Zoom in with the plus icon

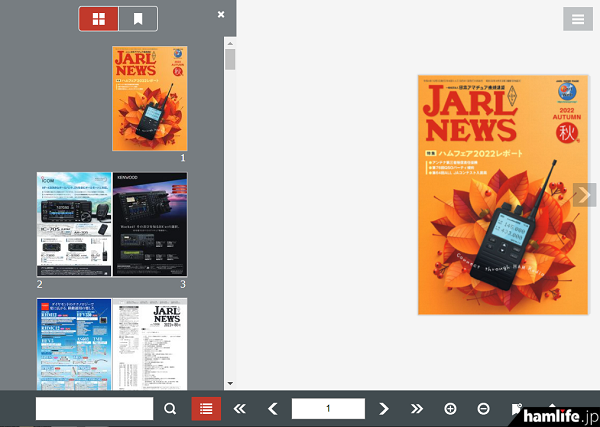(x=450, y=408)
